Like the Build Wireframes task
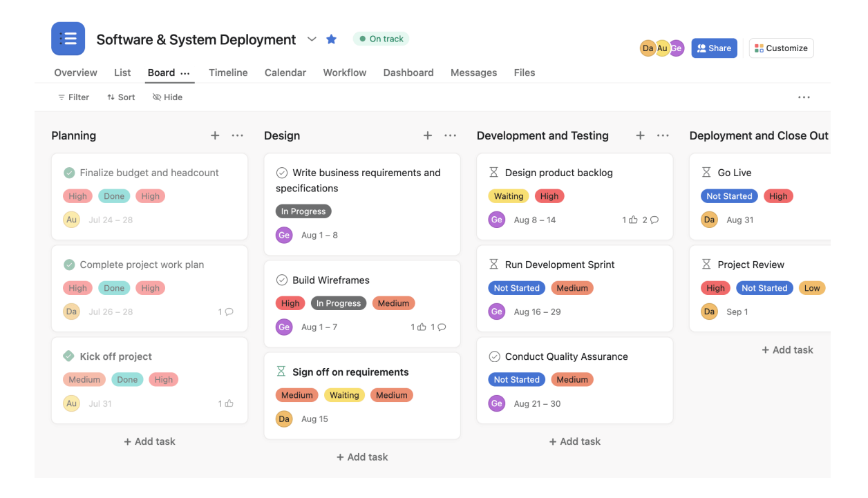Screen dimensions: 868x498 tap(421, 327)
